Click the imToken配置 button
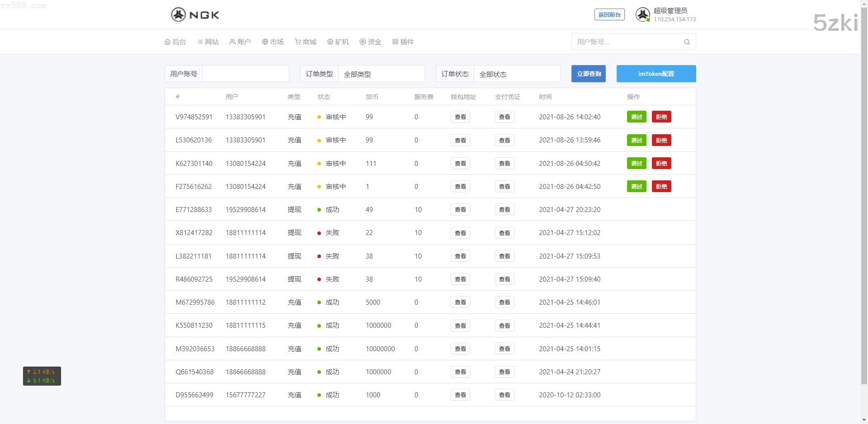 [656, 74]
